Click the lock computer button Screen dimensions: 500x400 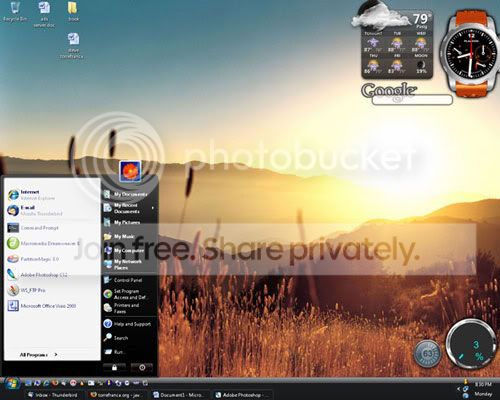pos(114,368)
